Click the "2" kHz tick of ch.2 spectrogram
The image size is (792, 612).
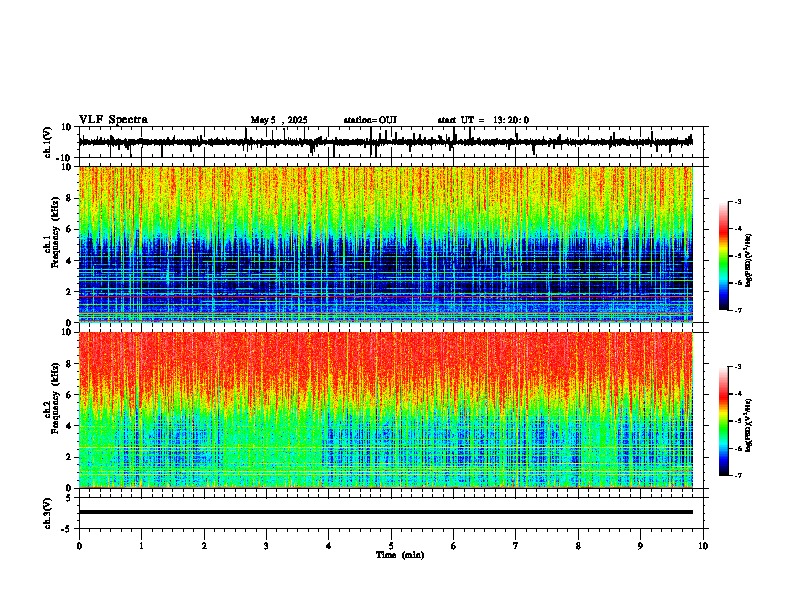click(69, 457)
